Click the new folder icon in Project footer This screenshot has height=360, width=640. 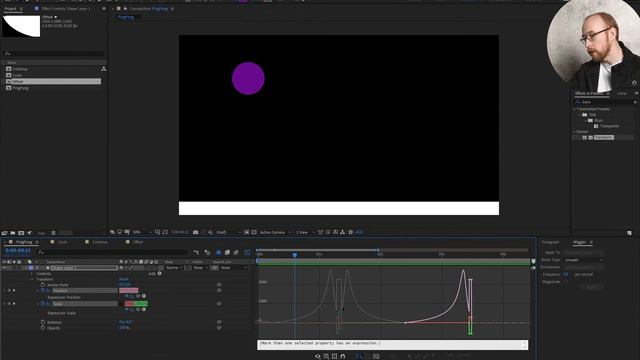[13, 233]
